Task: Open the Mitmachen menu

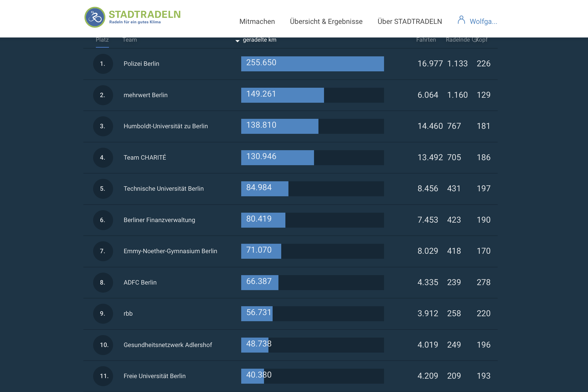Action: [257, 21]
